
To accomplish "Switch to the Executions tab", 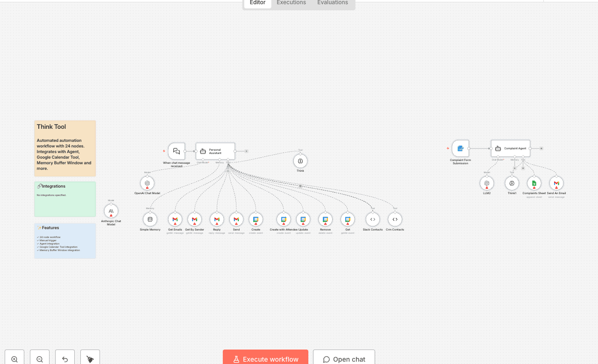I will point(291,3).
